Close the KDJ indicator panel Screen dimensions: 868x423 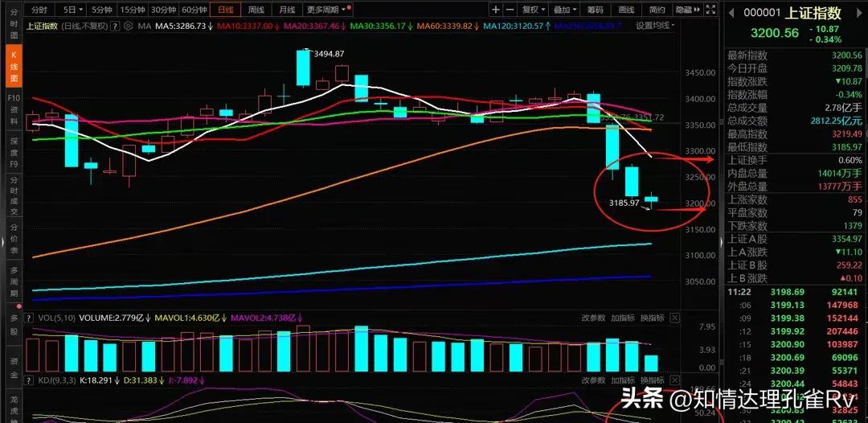pos(674,380)
